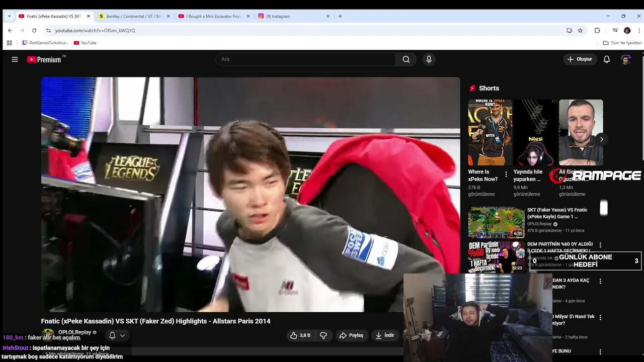The image size is (644, 362).
Task: Open the SKT (Faker Yasuo) VS Fnatic title
Action: 557,213
